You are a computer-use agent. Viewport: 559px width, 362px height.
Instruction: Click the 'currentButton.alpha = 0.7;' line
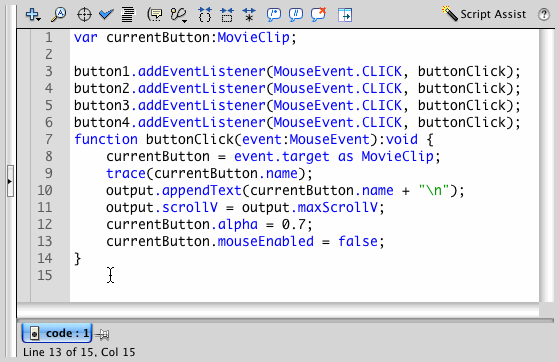209,225
